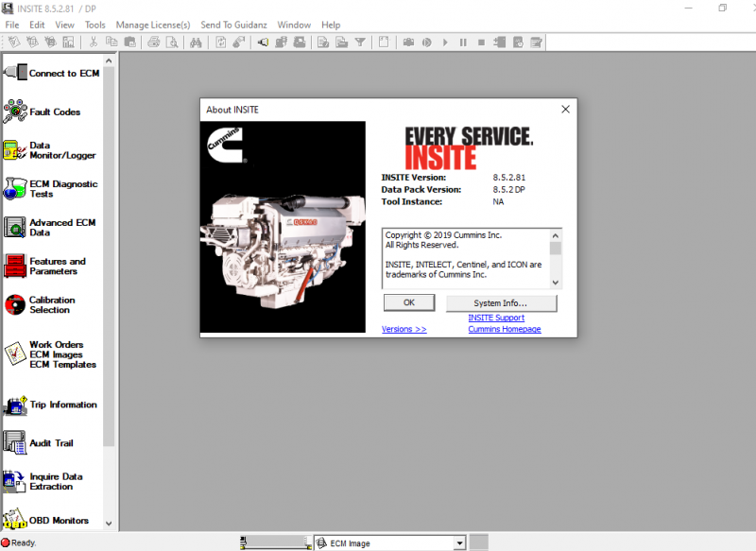Click the Stop square toolbar icon

pos(481,43)
